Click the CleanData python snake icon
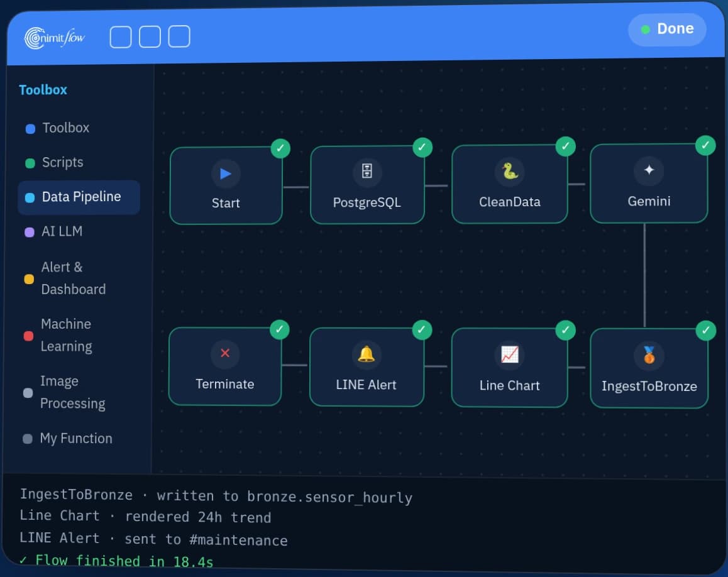 tap(509, 172)
